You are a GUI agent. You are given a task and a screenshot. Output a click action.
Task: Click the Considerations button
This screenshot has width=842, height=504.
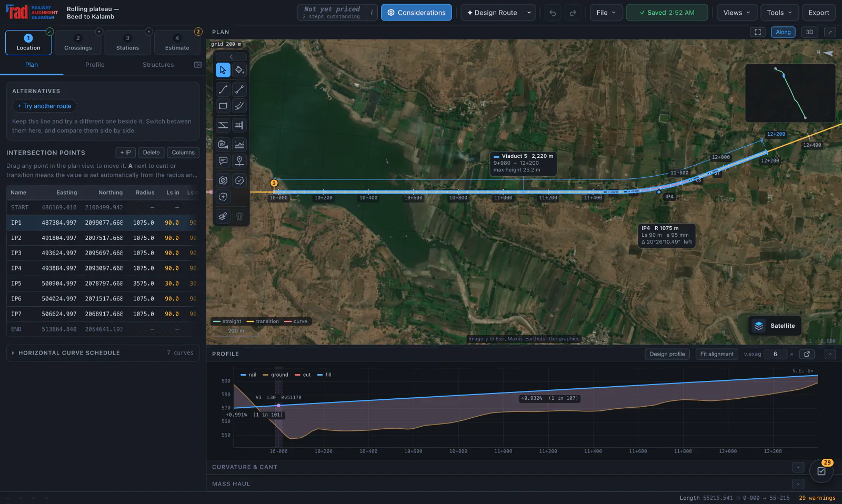click(x=416, y=13)
